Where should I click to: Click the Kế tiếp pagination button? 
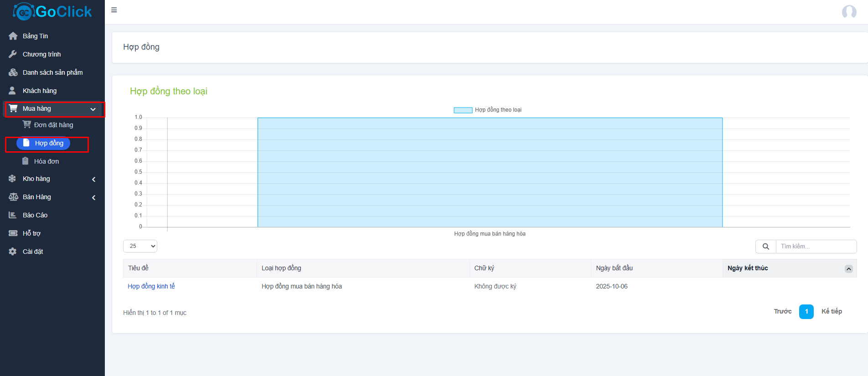click(832, 311)
